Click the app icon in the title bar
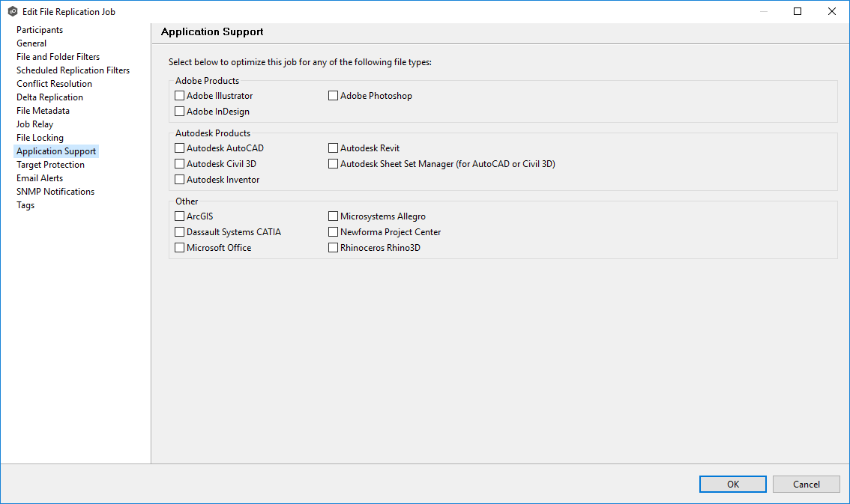 [x=12, y=12]
